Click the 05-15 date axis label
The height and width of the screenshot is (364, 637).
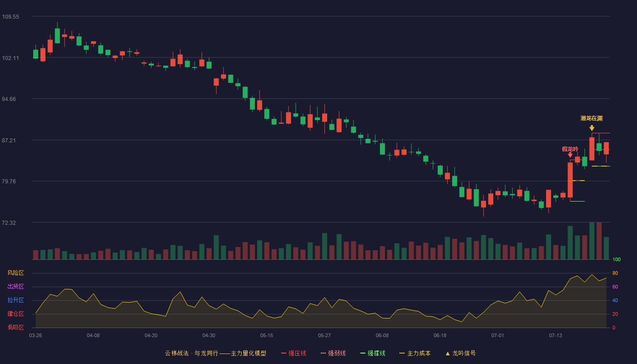(x=267, y=335)
